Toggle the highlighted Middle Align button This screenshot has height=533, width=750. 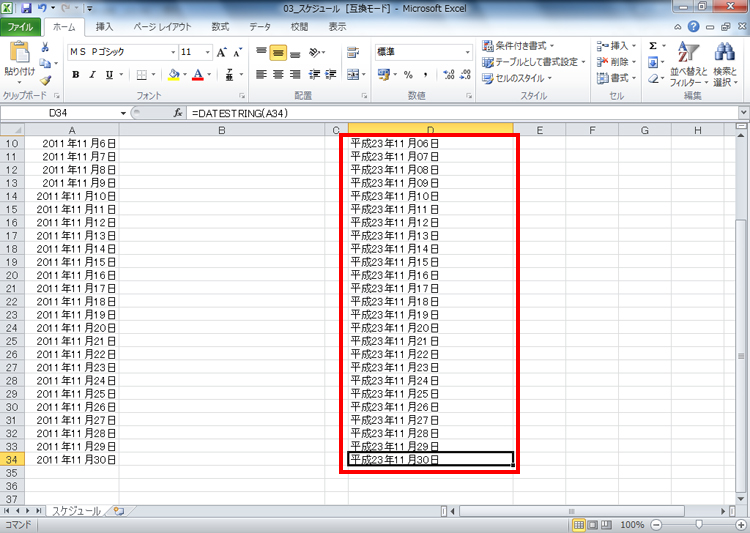click(x=278, y=52)
